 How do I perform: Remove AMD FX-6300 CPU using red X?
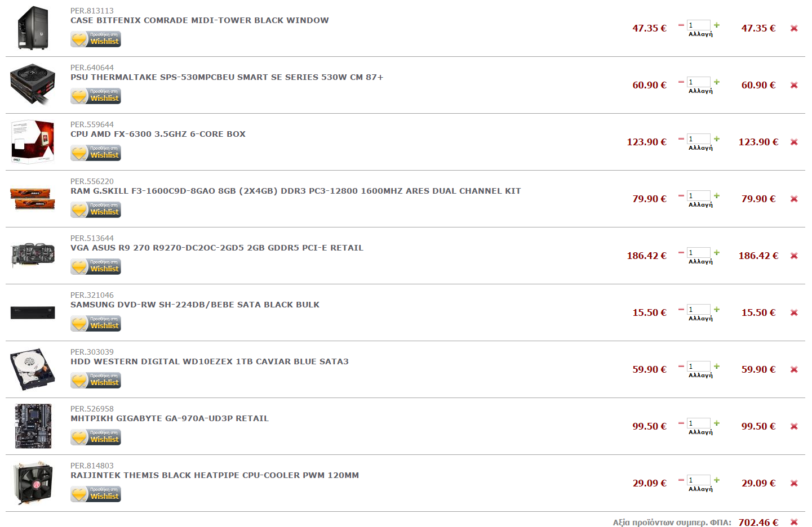pos(794,142)
